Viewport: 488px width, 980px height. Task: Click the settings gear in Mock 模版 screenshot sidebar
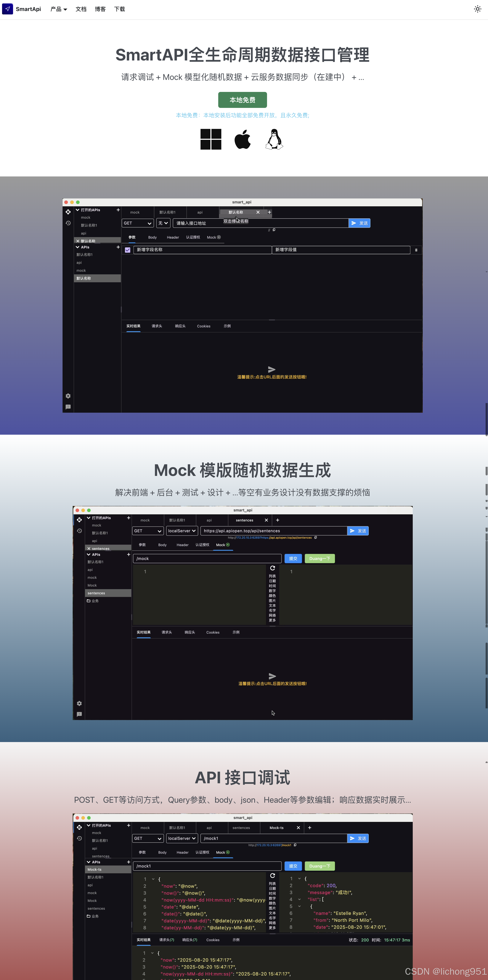tap(79, 703)
